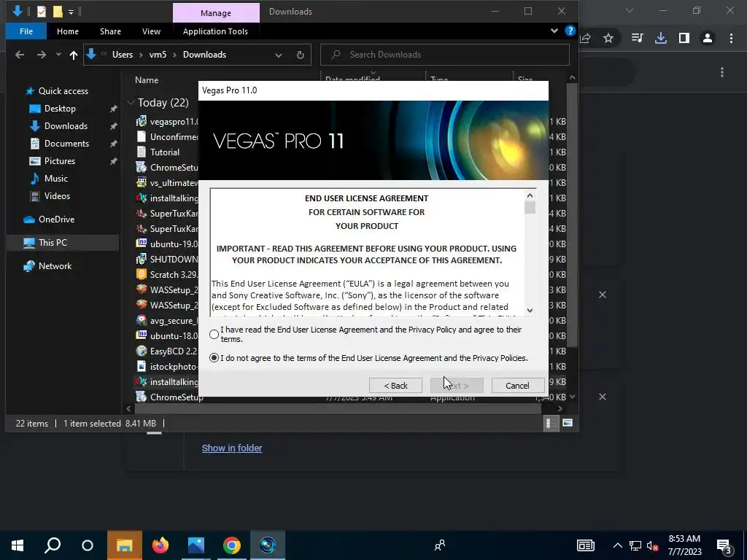The image size is (747, 560).
Task: Open Vegas Pro installer taskbar icon
Action: point(268,545)
